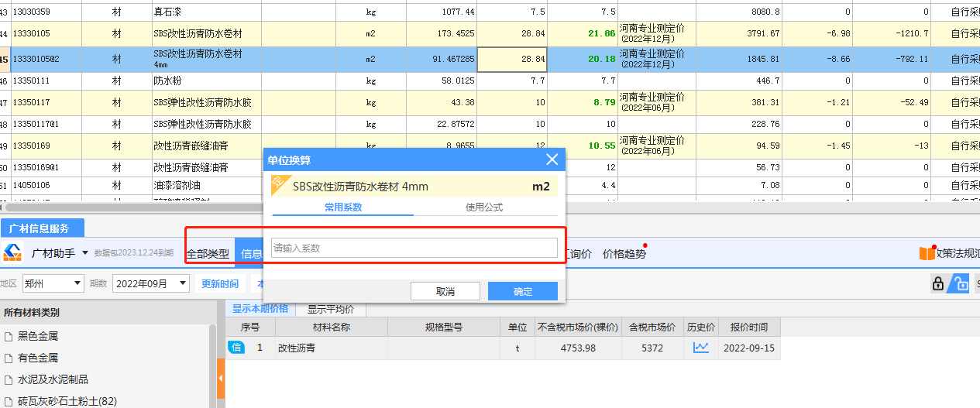The width and height of the screenshot is (980, 408).
Task: Select the highlighted row 1333010502 code cell
Action: [x=46, y=59]
